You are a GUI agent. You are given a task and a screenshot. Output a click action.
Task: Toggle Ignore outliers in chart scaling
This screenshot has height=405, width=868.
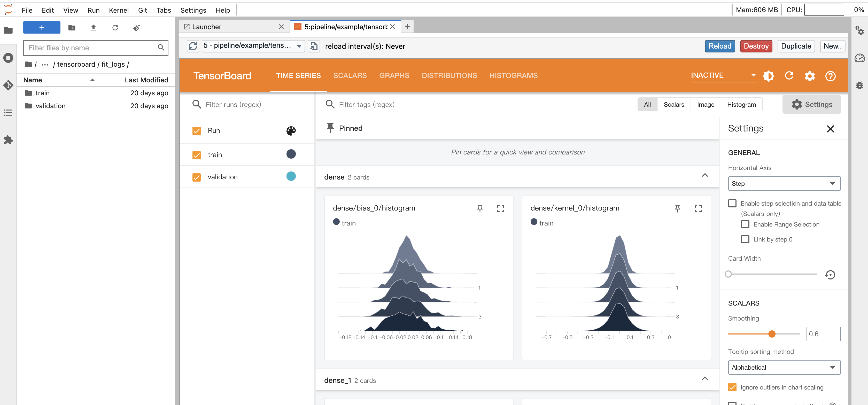pos(732,387)
